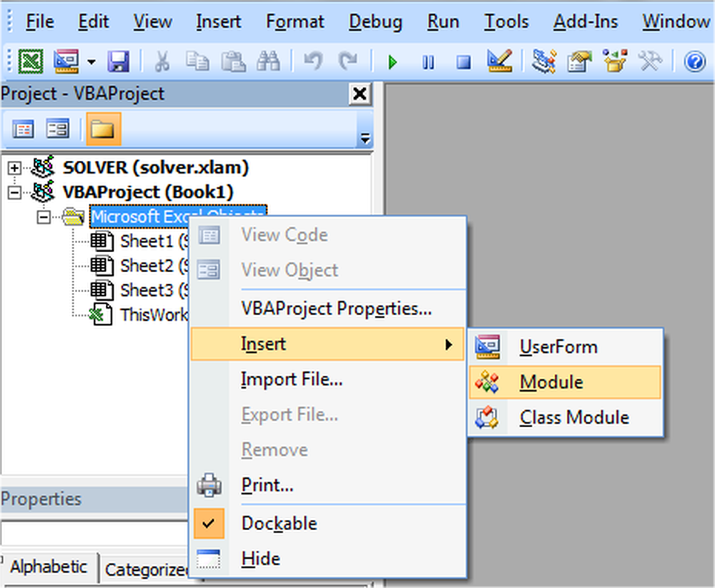Save VBAProject using the Save icon
This screenshot has width=715, height=588.
click(x=119, y=62)
